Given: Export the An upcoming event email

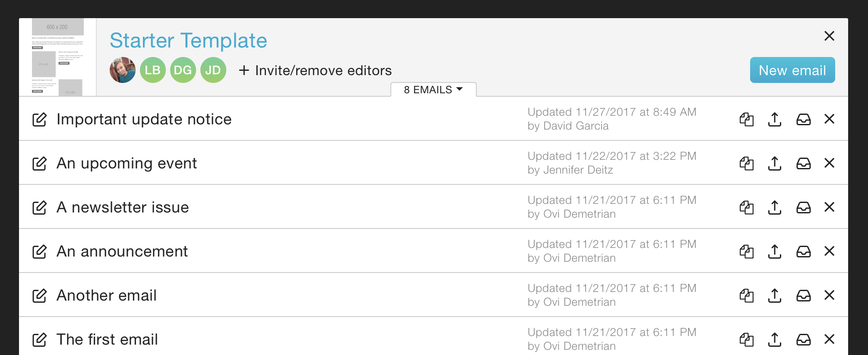Looking at the screenshot, I should click(x=775, y=163).
